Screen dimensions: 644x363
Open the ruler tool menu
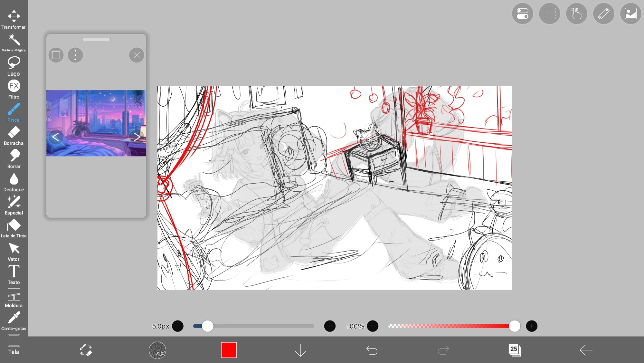603,14
